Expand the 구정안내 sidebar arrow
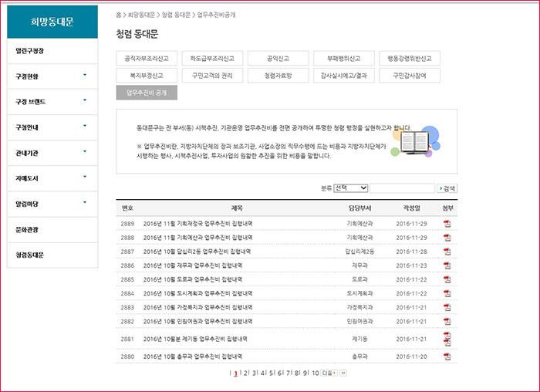This screenshot has width=540, height=392. 85,126
